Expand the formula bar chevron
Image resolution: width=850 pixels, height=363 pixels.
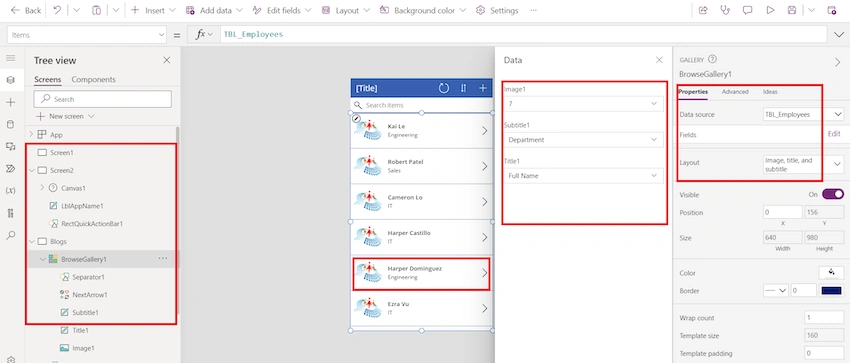(x=838, y=35)
